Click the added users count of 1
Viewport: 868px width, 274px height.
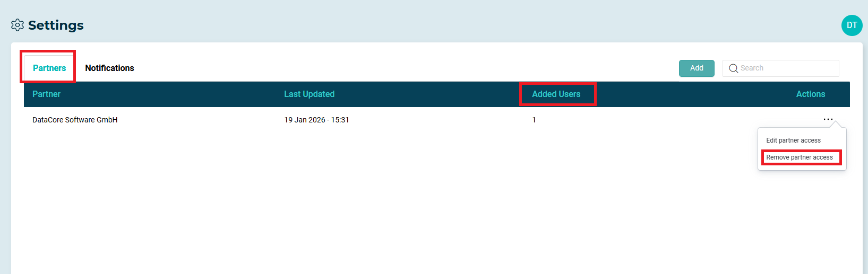point(534,120)
